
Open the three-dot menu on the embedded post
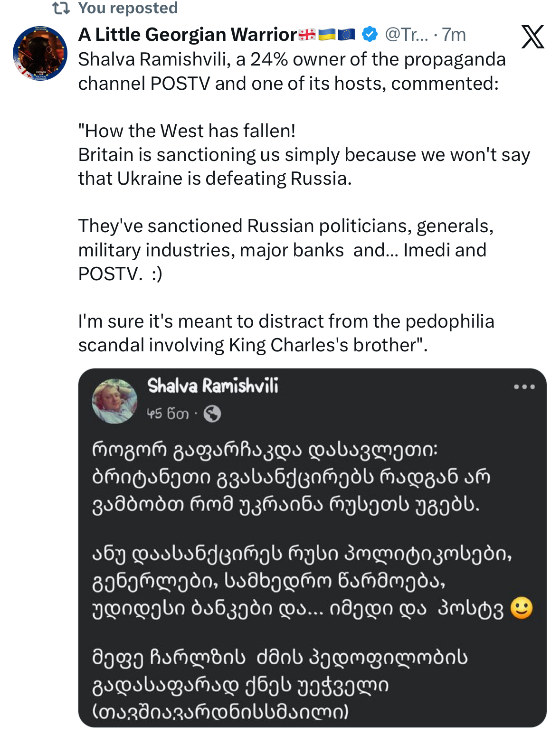(x=524, y=387)
